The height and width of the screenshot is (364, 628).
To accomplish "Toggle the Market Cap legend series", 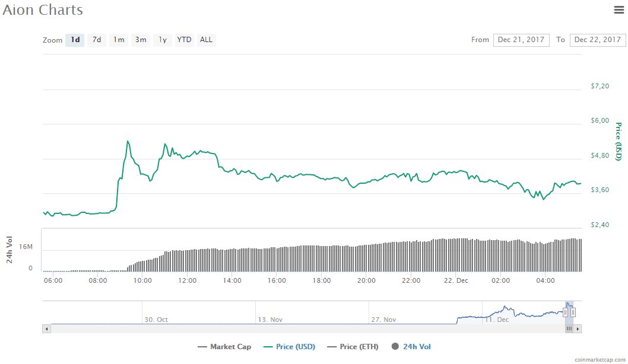I will 224,347.
